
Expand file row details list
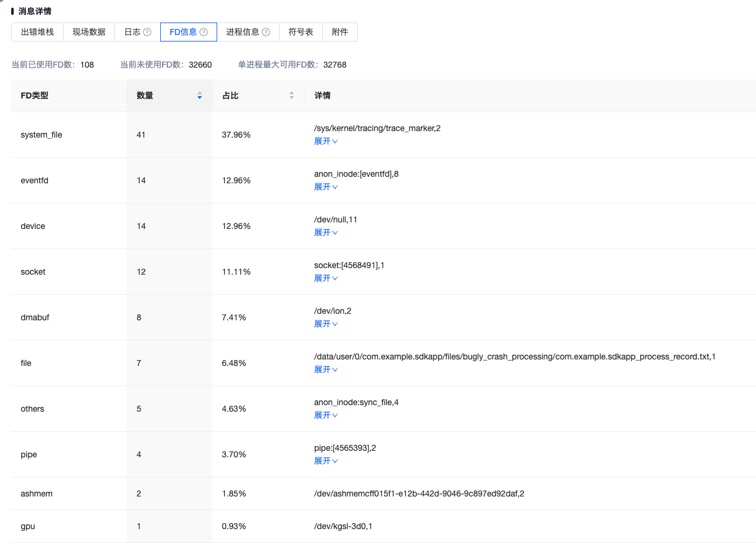pos(325,370)
